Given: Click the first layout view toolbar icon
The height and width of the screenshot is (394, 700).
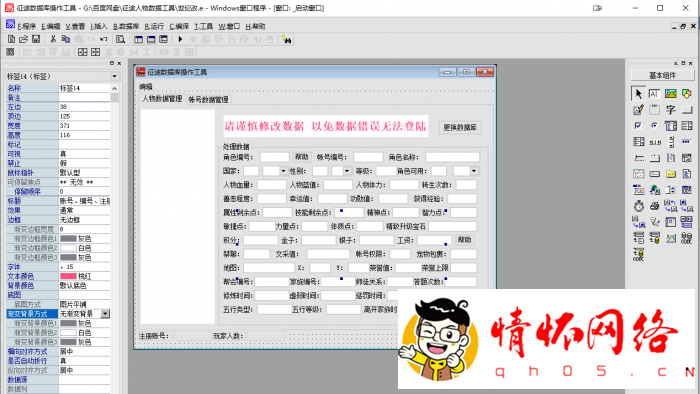Looking at the screenshot, I should pos(138,39).
